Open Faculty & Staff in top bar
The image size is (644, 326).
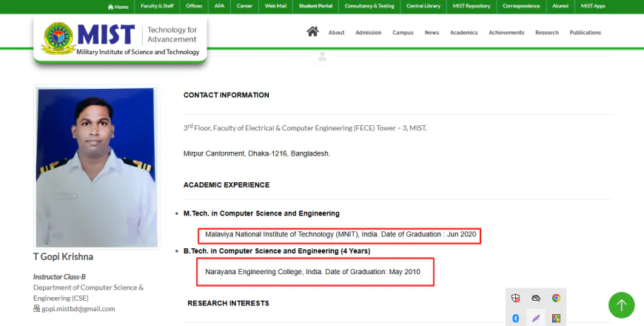pyautogui.click(x=157, y=6)
